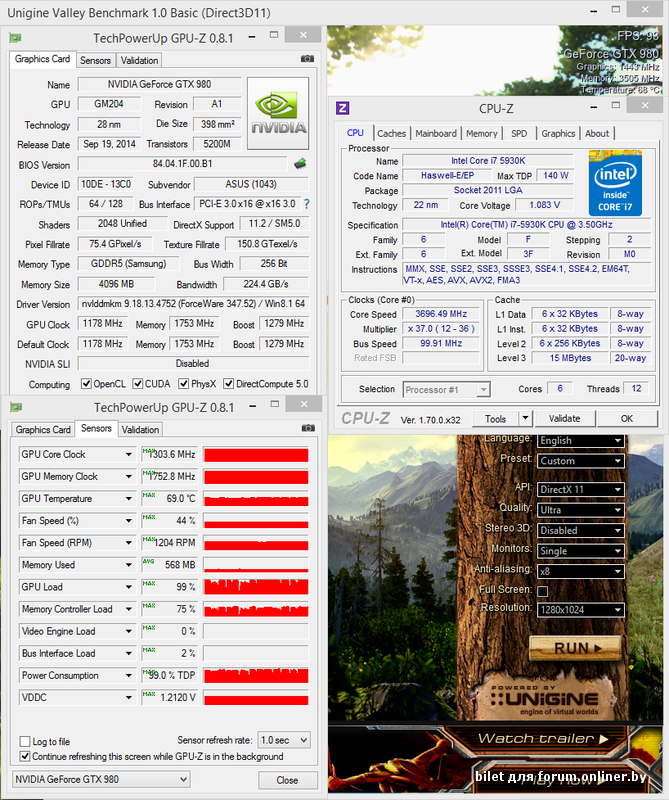Click the MAX indicator for GPU Temperature
This screenshot has height=800, width=669.
(x=148, y=495)
